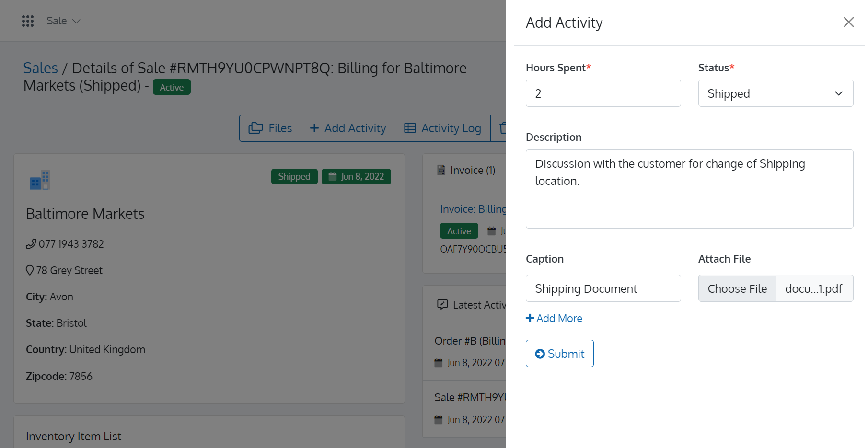Open the Files toolbar button
Image resolution: width=868 pixels, height=448 pixels.
[x=270, y=128]
